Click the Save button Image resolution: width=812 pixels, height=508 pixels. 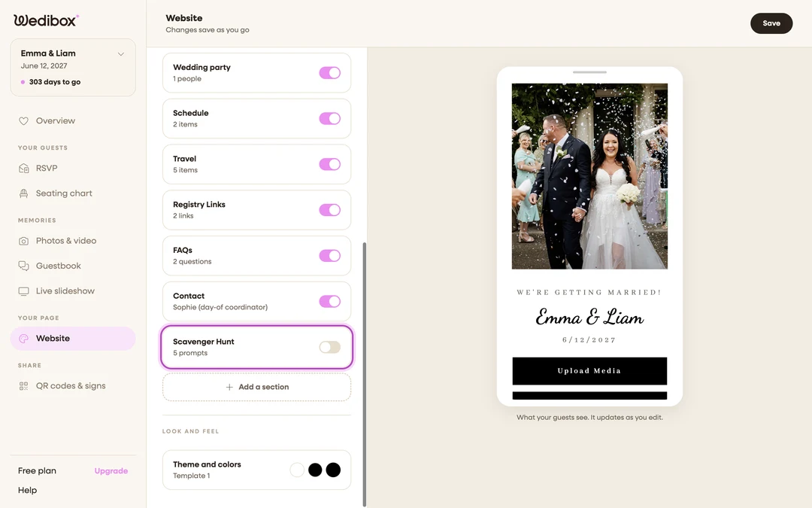(x=771, y=23)
